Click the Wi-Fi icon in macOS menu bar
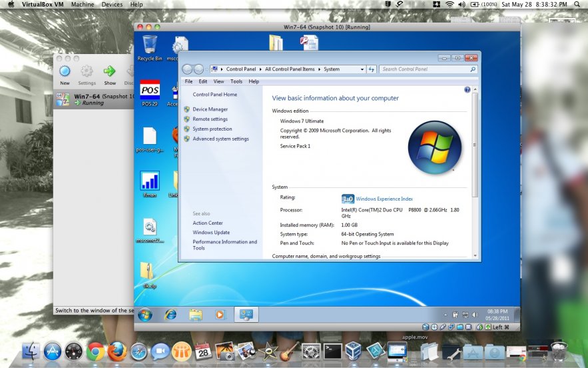This screenshot has height=368, width=588. (449, 5)
